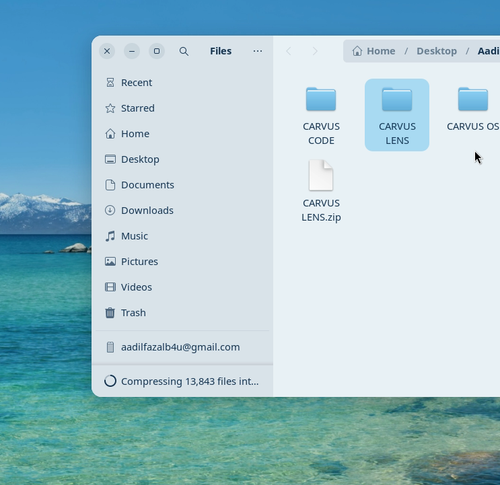Viewport: 500px width, 485px height.
Task: Click the Home label in the path bar
Action: pos(381,51)
